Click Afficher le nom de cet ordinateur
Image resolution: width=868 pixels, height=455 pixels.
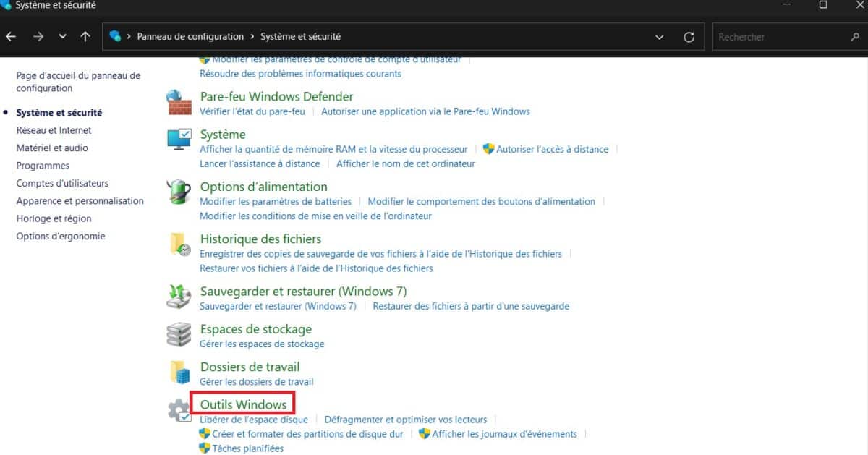coord(406,163)
